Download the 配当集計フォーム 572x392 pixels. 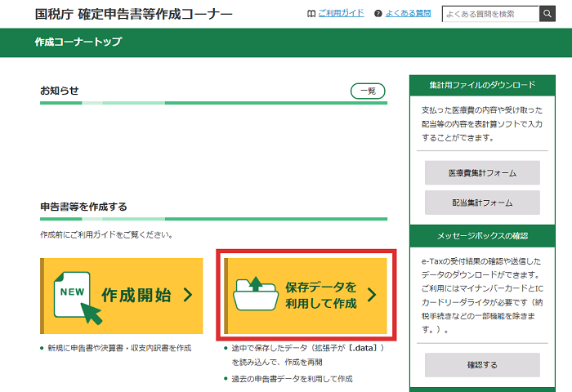pyautogui.click(x=482, y=203)
